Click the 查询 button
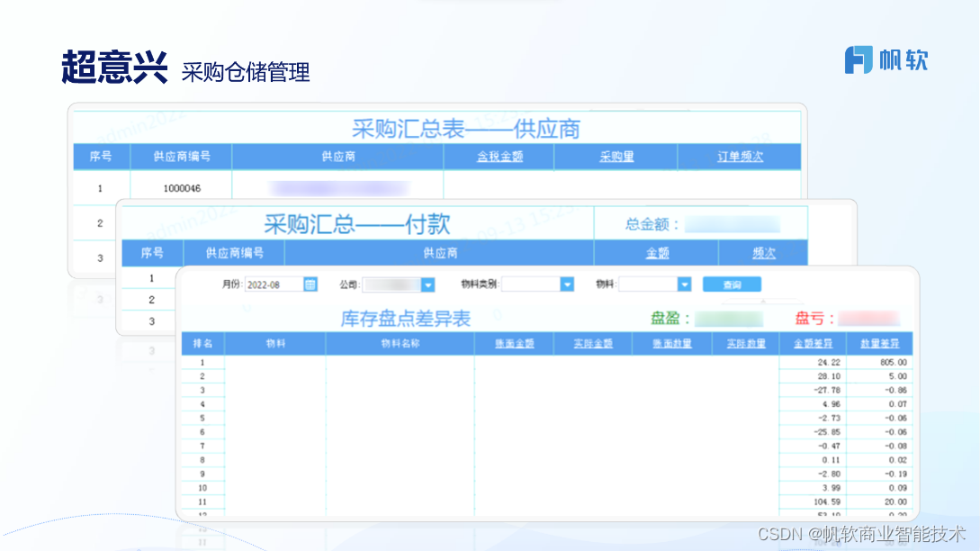The image size is (980, 551). (732, 285)
